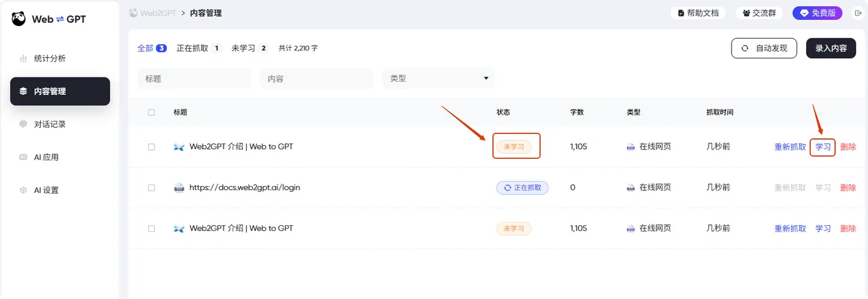The height and width of the screenshot is (299, 868).
Task: Go to Web2GPT breadcrumb link
Action: pyautogui.click(x=153, y=13)
